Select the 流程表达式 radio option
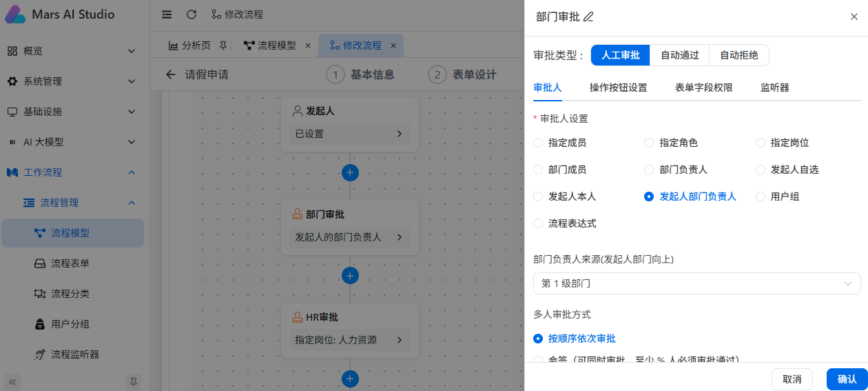This screenshot has height=391, width=868. [x=538, y=223]
